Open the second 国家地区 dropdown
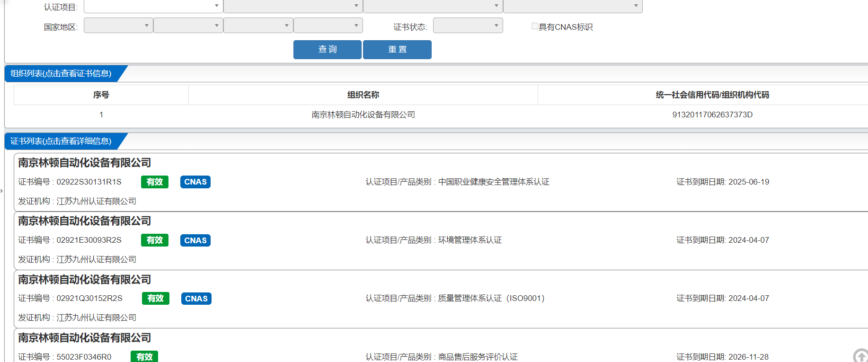868x362 pixels. [188, 26]
